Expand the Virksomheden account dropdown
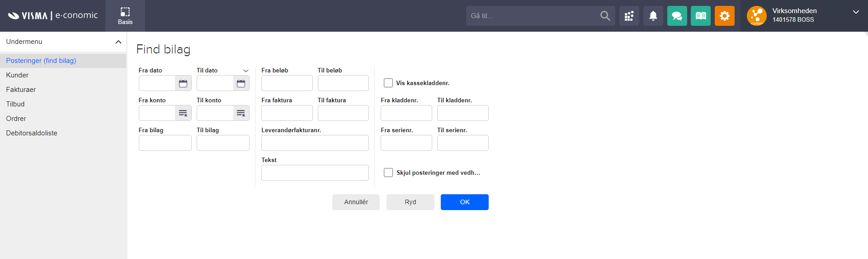Image resolution: width=868 pixels, height=259 pixels. tap(855, 12)
